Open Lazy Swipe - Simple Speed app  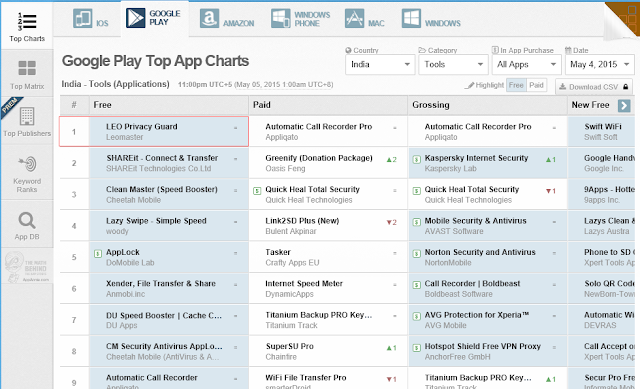point(156,221)
